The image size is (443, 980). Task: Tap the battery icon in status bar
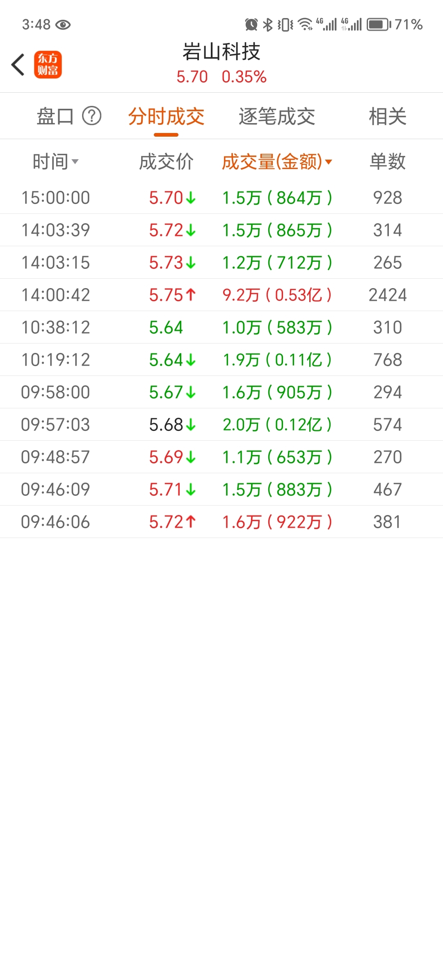[x=378, y=25]
